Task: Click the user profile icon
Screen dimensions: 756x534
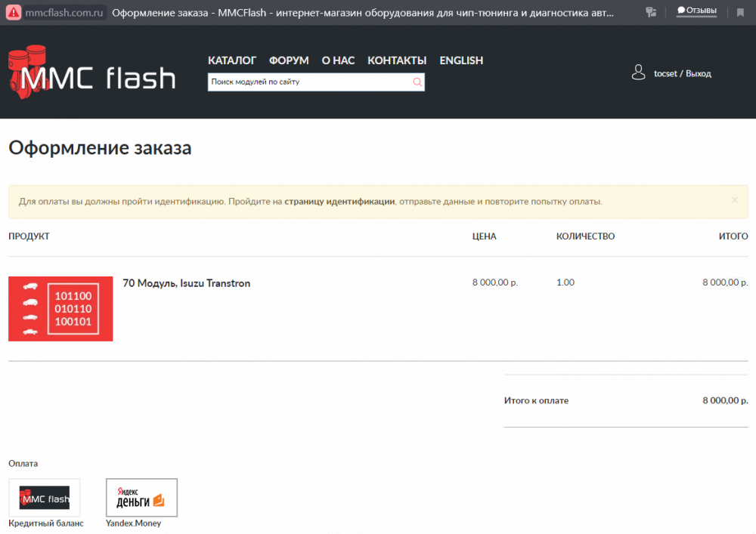Action: pos(638,73)
